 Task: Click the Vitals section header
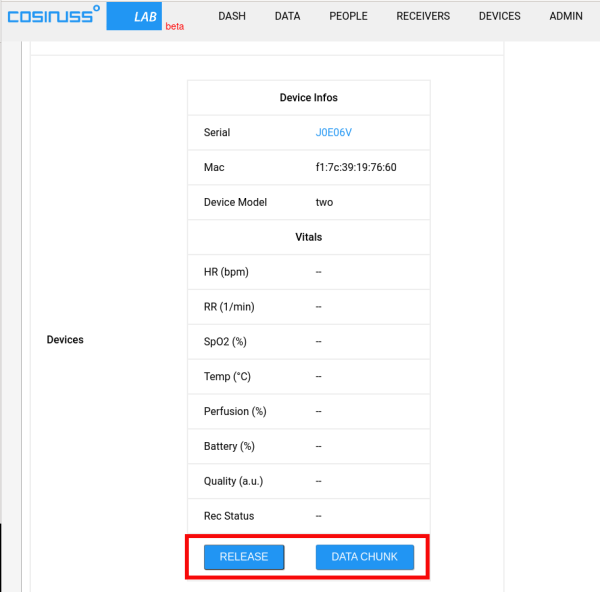pos(308,237)
